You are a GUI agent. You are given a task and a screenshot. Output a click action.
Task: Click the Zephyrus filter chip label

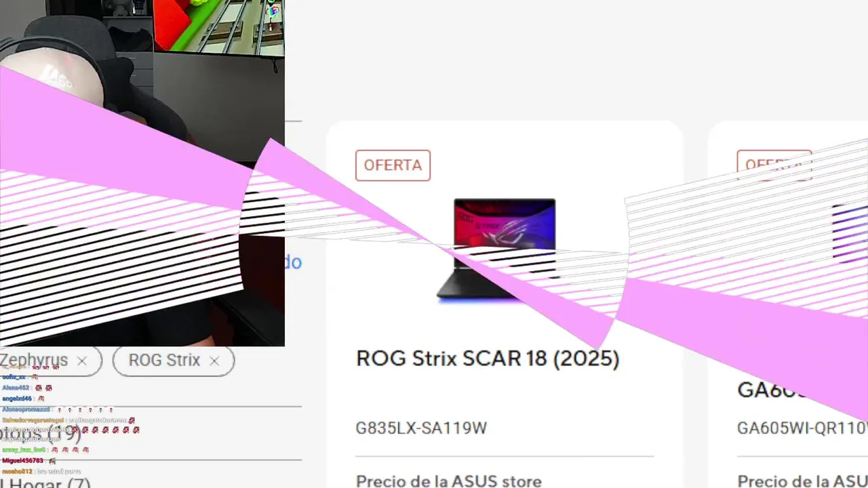pos(35,361)
